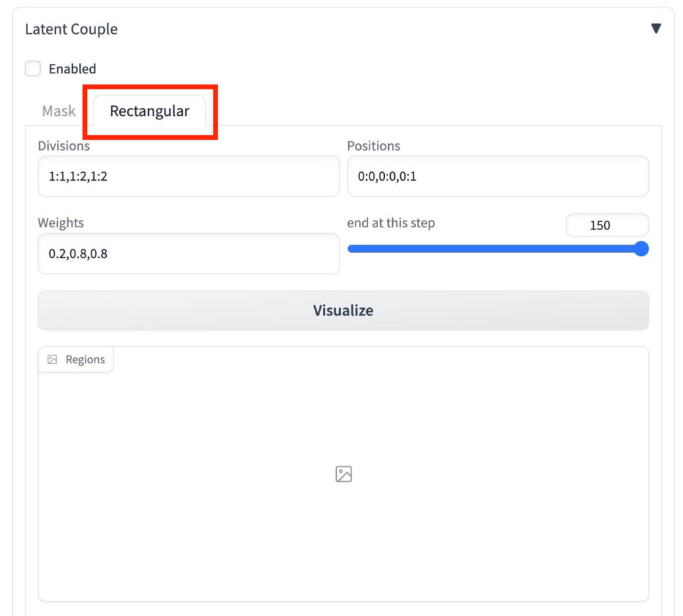The image size is (683, 616).
Task: Grab the end at this step slider handle
Action: (x=641, y=249)
